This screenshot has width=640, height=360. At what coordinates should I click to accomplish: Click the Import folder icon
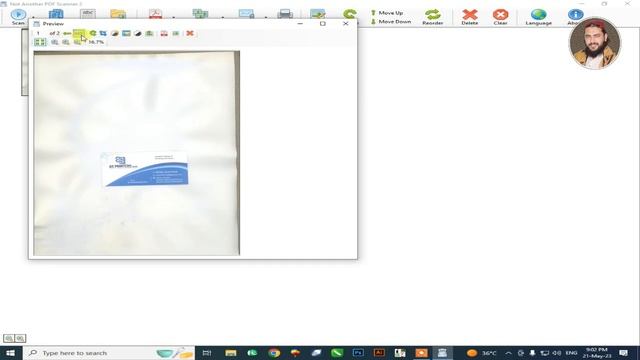coord(118,15)
